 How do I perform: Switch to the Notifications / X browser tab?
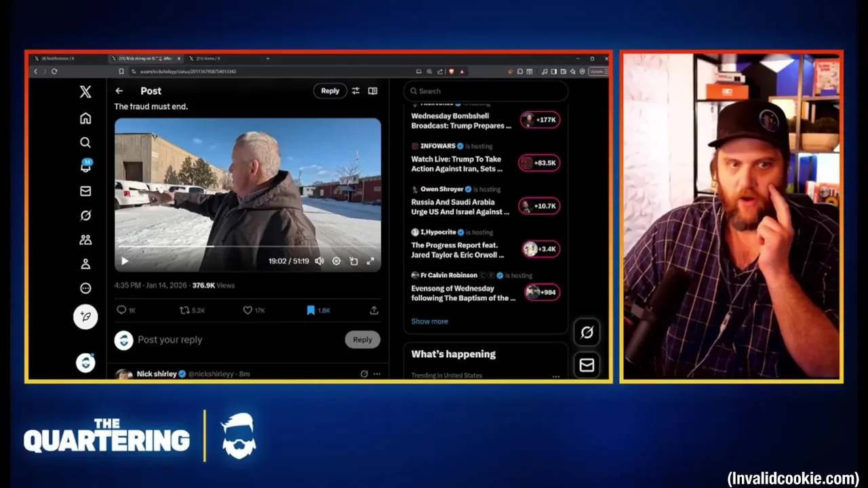(x=68, y=58)
